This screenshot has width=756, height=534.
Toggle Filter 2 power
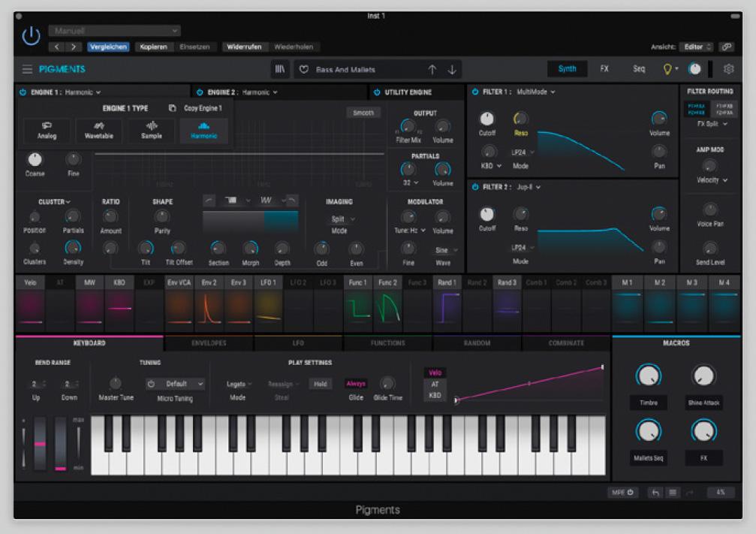[475, 187]
